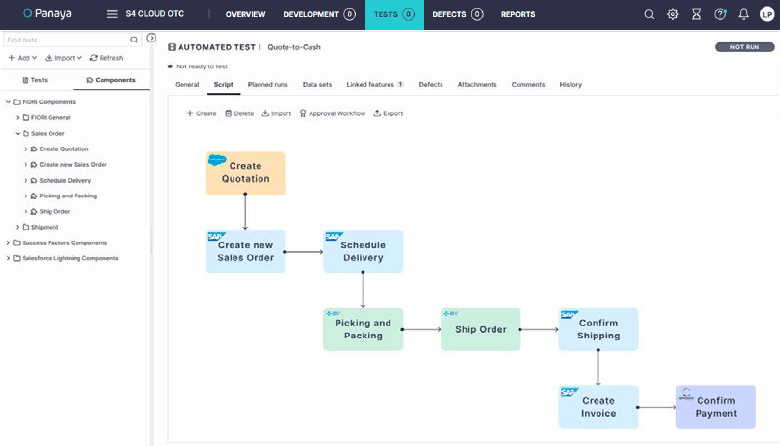Open the Import dropdown in left panel
Viewport: 780px width, 446px height.
pyautogui.click(x=63, y=58)
